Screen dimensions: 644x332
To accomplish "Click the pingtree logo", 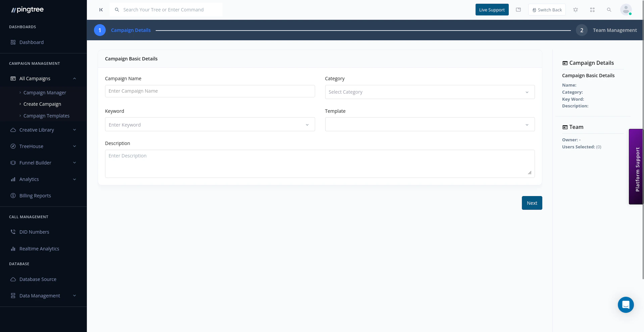I will click(28, 10).
